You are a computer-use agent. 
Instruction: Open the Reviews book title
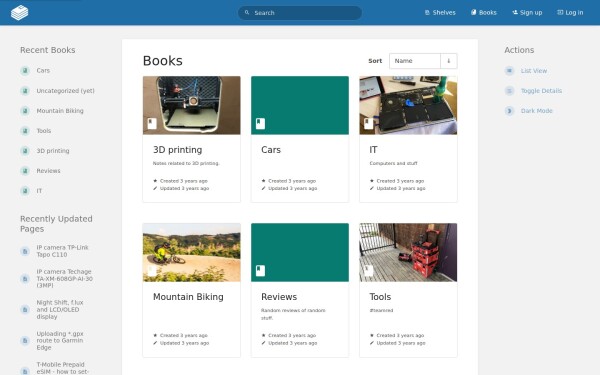click(279, 297)
